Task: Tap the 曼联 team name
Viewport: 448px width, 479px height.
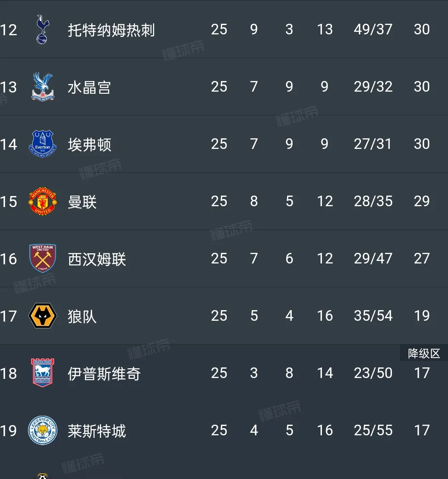Action: click(82, 202)
